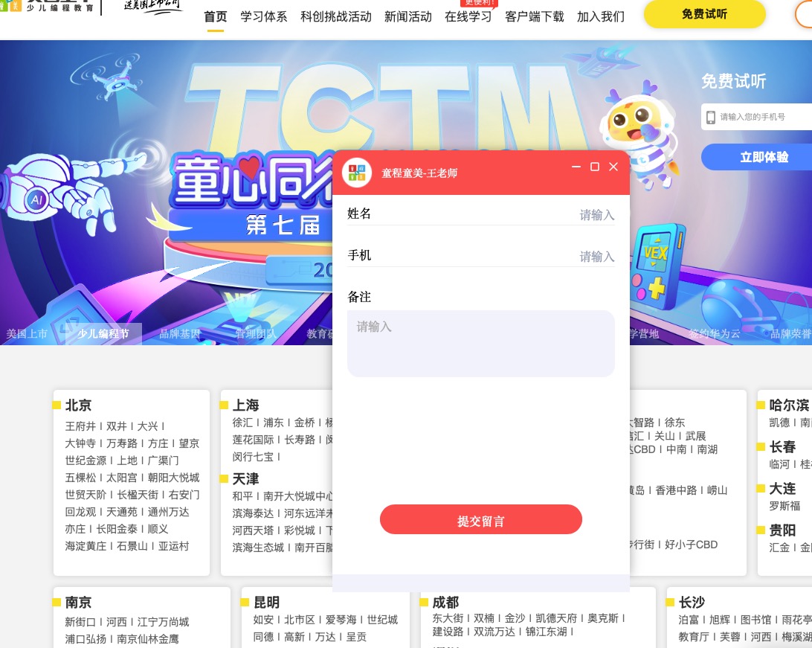The image size is (812, 648).
Task: Select the 美国上市 banner tab
Action: click(x=27, y=333)
